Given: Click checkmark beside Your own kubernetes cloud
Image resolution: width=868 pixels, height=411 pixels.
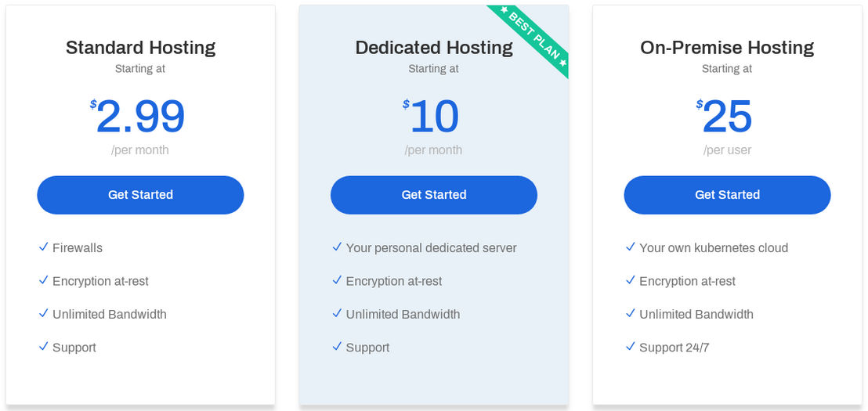Looking at the screenshot, I should coord(631,247).
